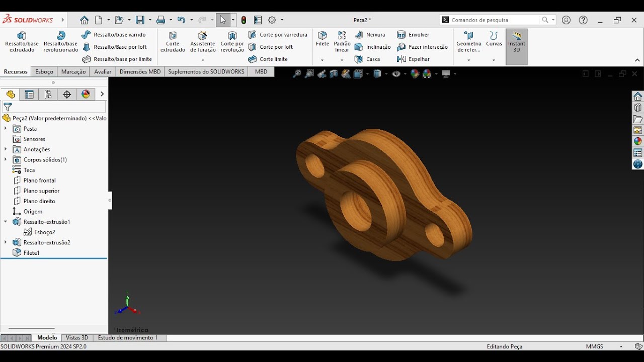Click the Undo icon
644x362 pixels.
(x=181, y=20)
